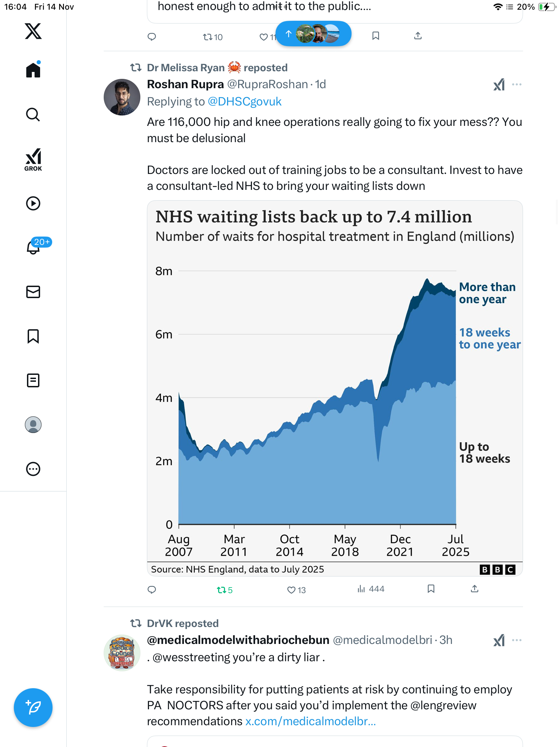Expand the More circle menu in sidebar
Viewport: 560px width, 747px height.
coord(33,469)
